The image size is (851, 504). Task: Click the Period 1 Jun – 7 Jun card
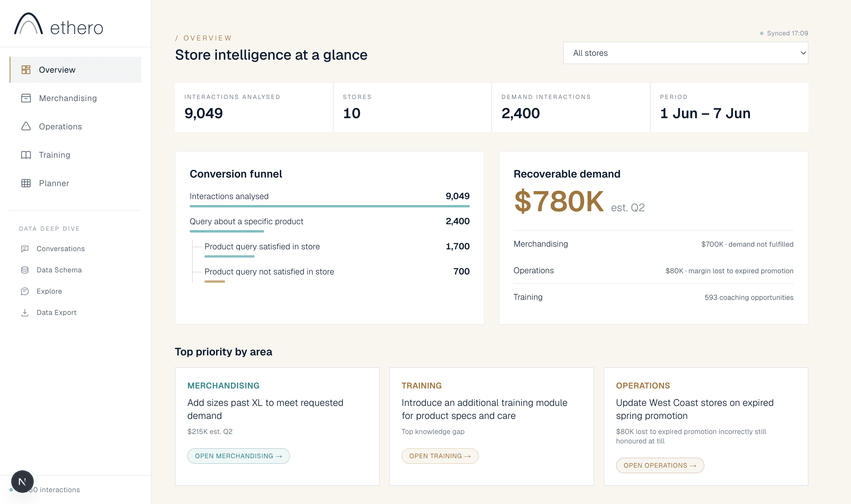(x=730, y=108)
